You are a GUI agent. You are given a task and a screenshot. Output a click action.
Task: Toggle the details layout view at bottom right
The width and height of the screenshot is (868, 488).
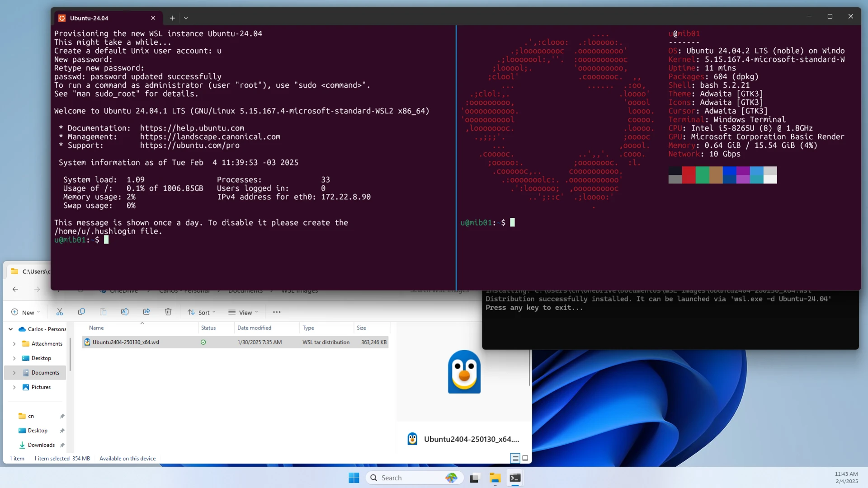[x=514, y=458]
